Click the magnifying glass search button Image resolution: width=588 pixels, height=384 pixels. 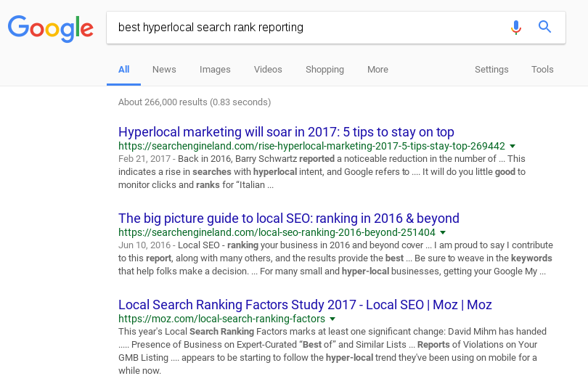point(544,27)
